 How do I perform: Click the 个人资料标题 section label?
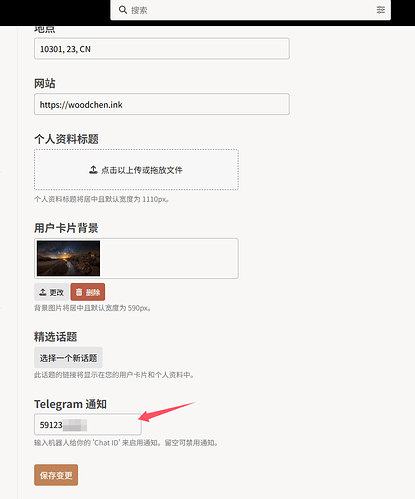point(66,139)
